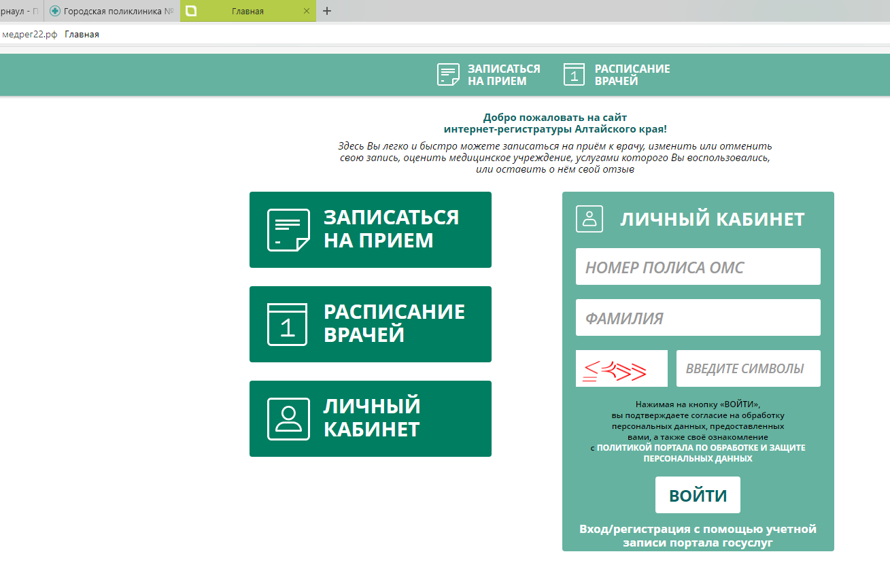Click the large 'Личный кабинет' green button

(x=371, y=419)
